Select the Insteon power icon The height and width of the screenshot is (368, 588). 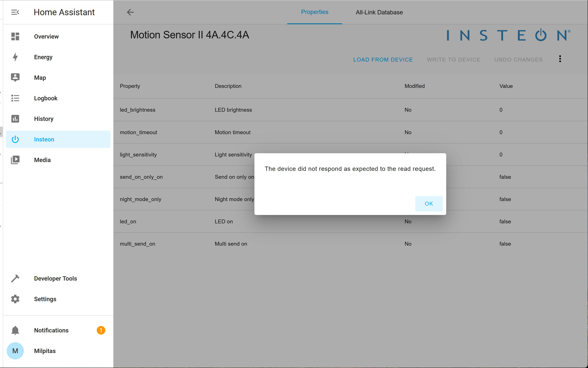pyautogui.click(x=15, y=139)
